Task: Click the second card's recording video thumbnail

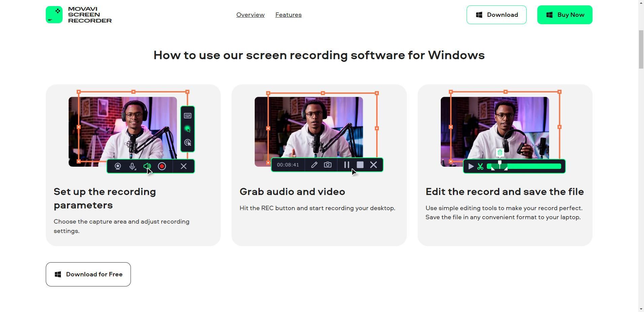Action: click(309, 132)
